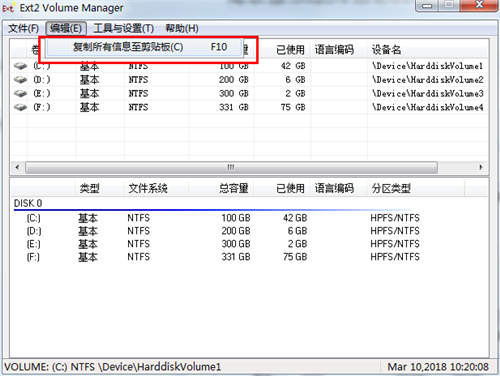
Task: Click the 文件系统 column header in lower pane
Action: (156, 188)
